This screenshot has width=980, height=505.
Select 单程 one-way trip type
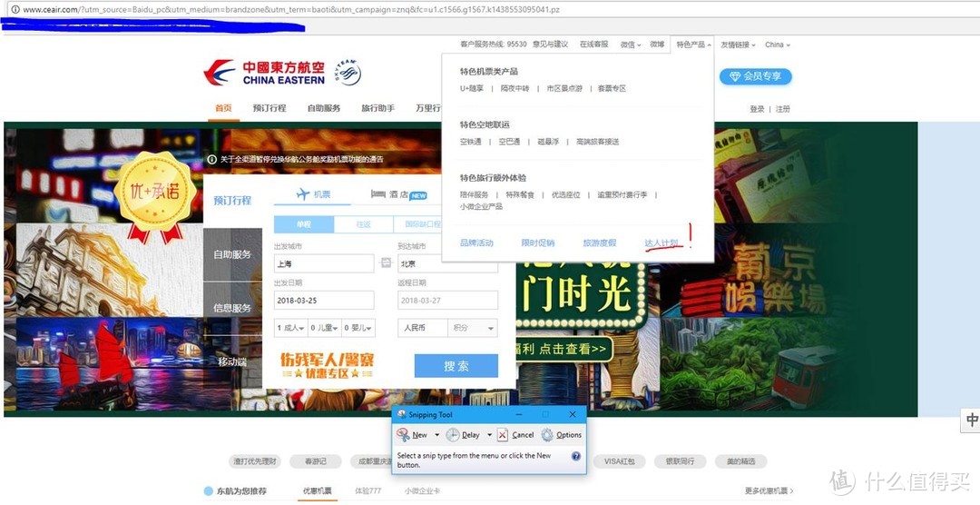(304, 224)
